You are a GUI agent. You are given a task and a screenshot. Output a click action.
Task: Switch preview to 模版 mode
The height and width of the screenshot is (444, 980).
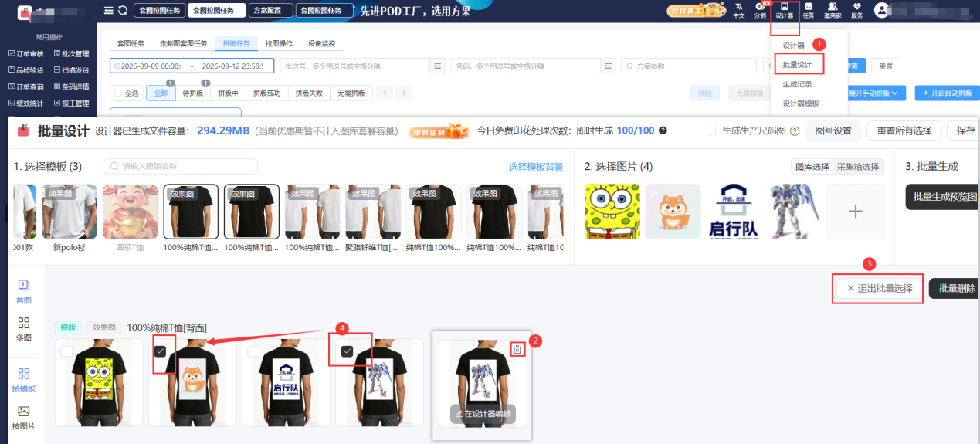tap(70, 327)
